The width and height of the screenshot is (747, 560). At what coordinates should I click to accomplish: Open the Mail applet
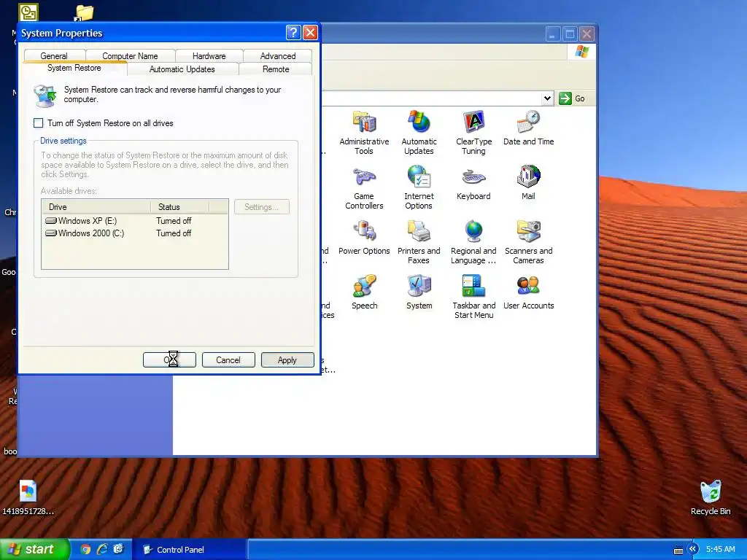tap(528, 182)
